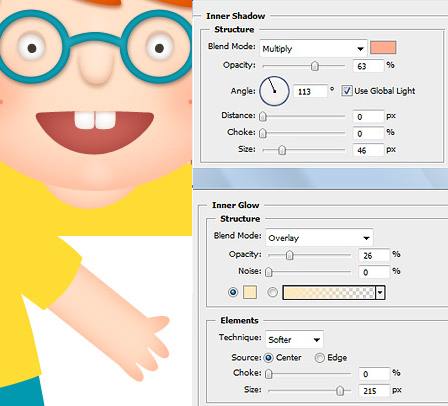This screenshot has height=406, width=448.
Task: Click the Angle dial control
Action: [274, 91]
